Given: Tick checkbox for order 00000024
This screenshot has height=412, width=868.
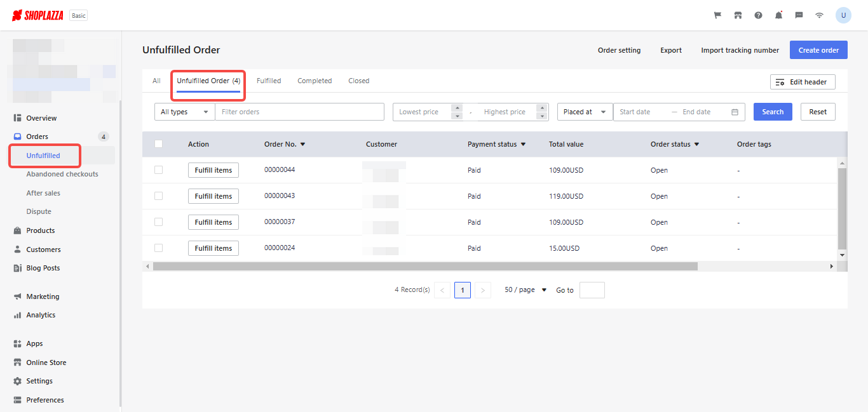Looking at the screenshot, I should point(158,248).
